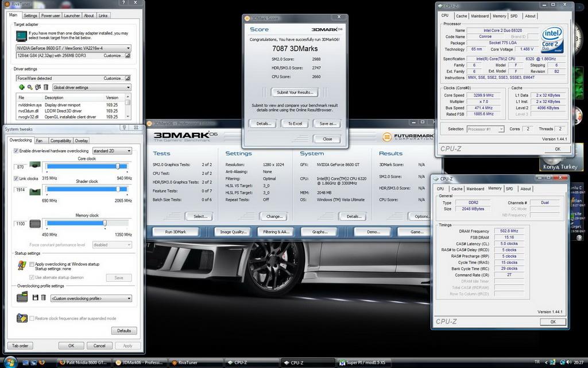Click the Change button under Settings

pos(274,216)
